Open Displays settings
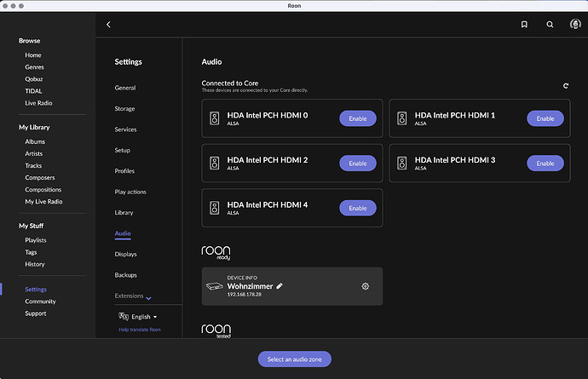This screenshot has height=379, width=588. 125,254
